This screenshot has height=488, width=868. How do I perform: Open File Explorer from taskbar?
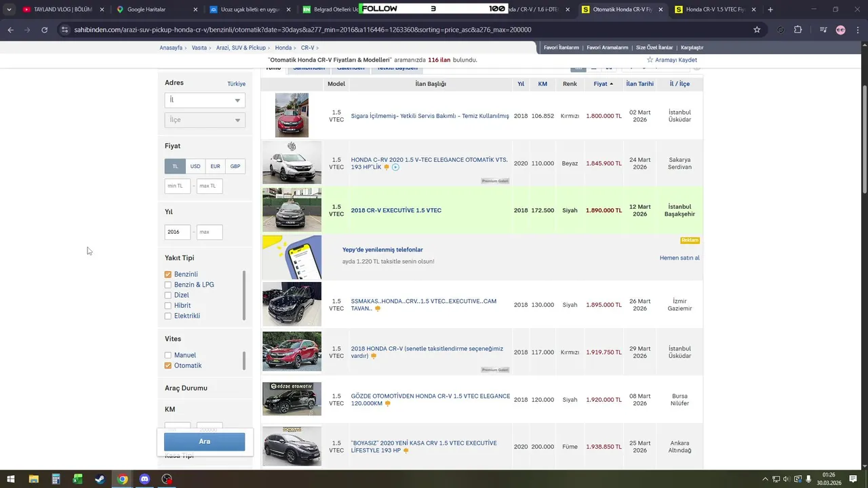(x=33, y=479)
